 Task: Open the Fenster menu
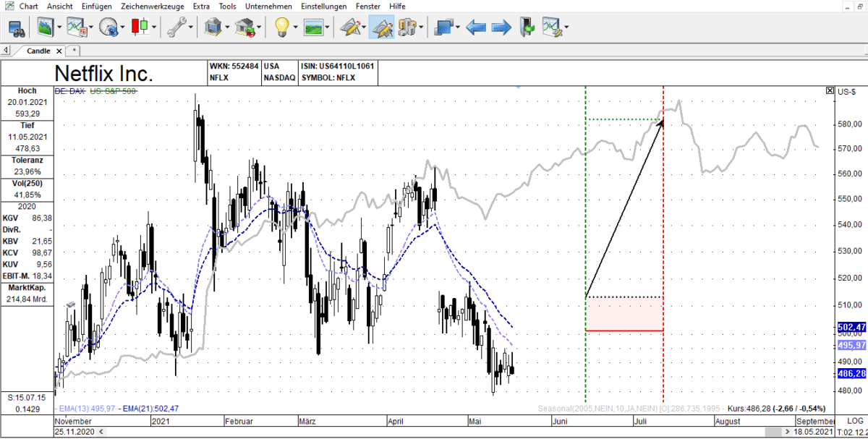click(369, 6)
